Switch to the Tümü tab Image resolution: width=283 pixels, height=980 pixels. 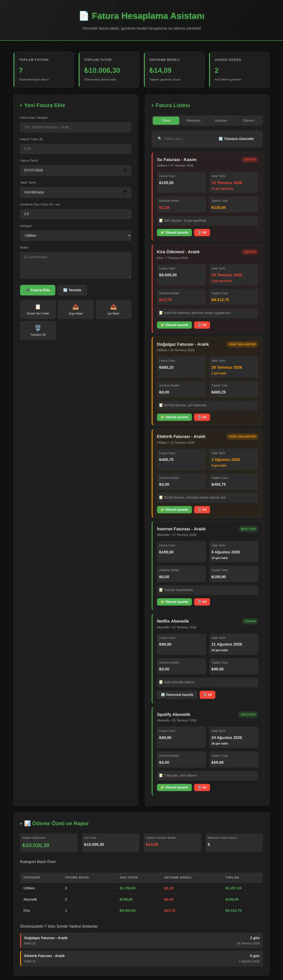(x=166, y=121)
